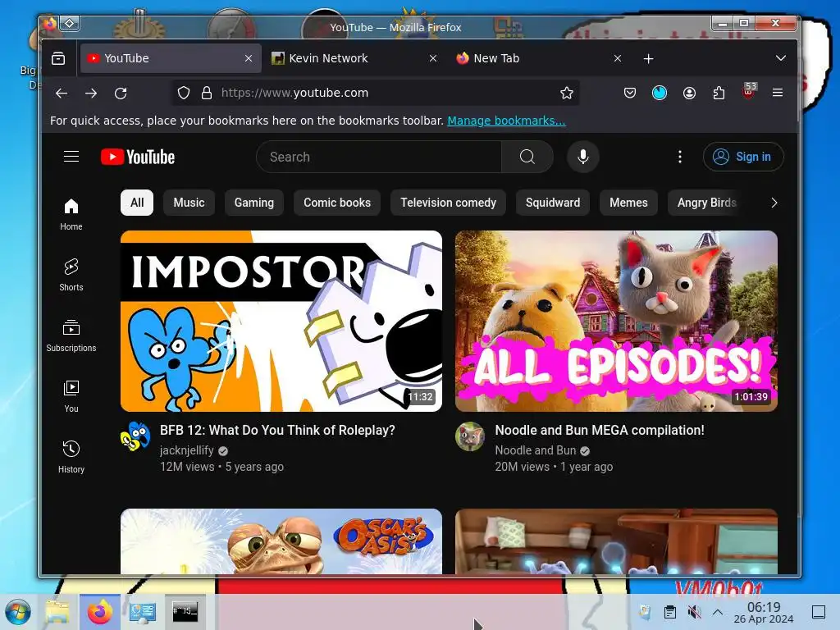This screenshot has width=840, height=630.
Task: Show site security padlock info
Action: [x=207, y=94]
